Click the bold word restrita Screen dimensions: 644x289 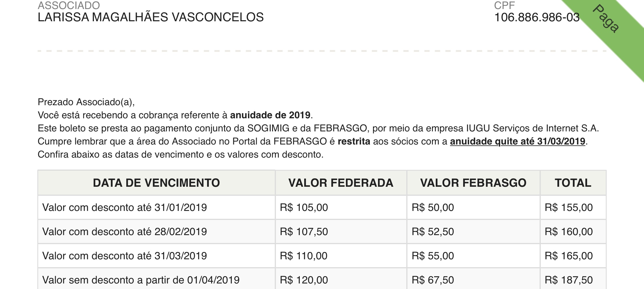click(x=354, y=141)
